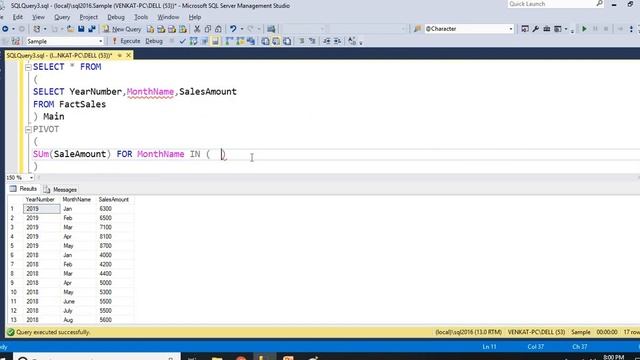Switch output to Results to Grid

click(276, 41)
